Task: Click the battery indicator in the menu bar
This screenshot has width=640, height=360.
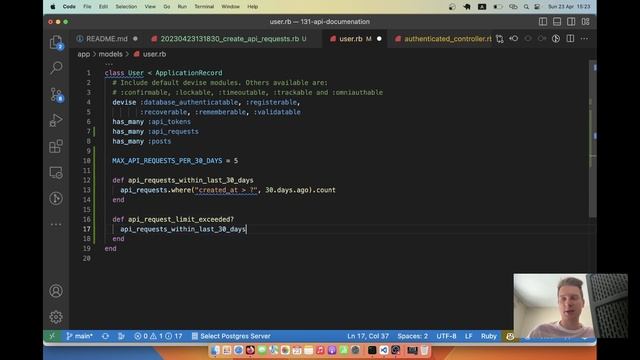Action: 498,7
